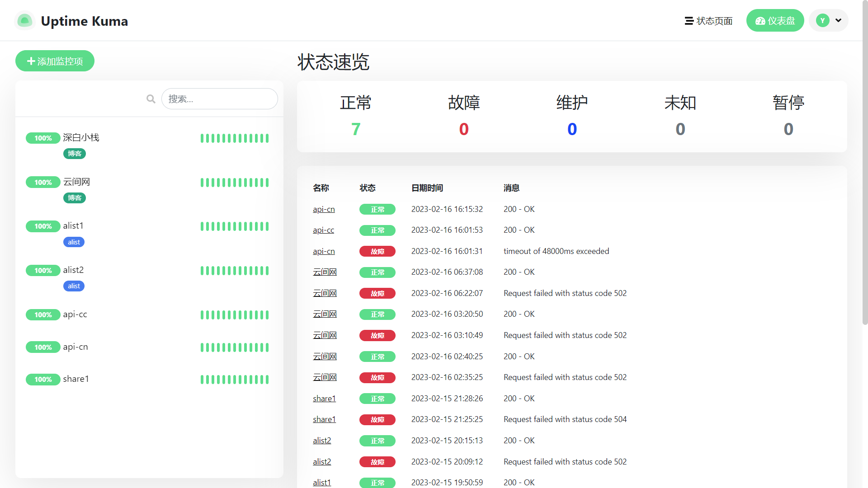The width and height of the screenshot is (868, 488).
Task: Open the share1 monitor link
Action: pos(324,398)
